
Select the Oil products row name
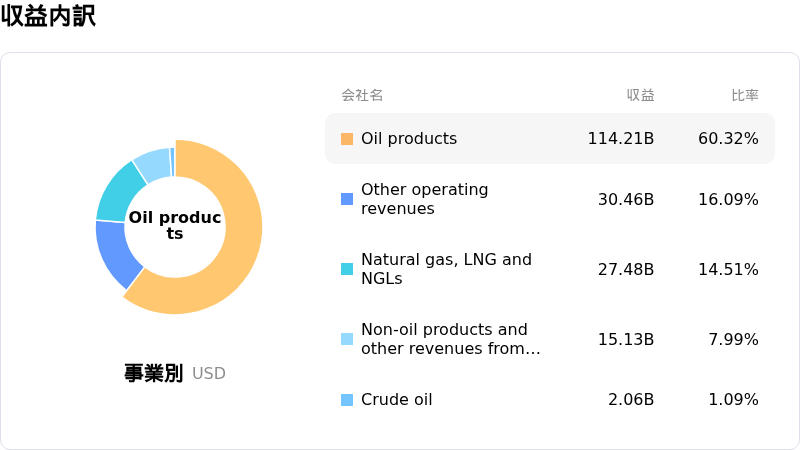[x=409, y=139]
